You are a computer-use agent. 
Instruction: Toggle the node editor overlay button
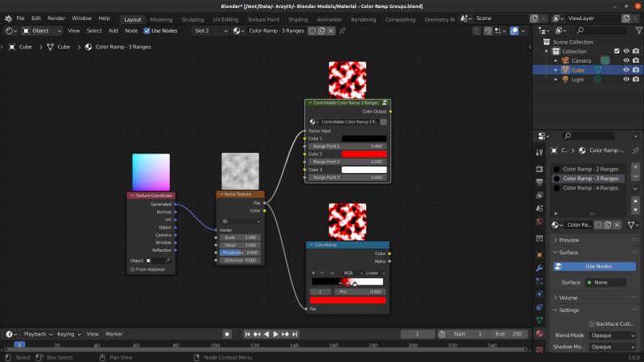(x=514, y=31)
